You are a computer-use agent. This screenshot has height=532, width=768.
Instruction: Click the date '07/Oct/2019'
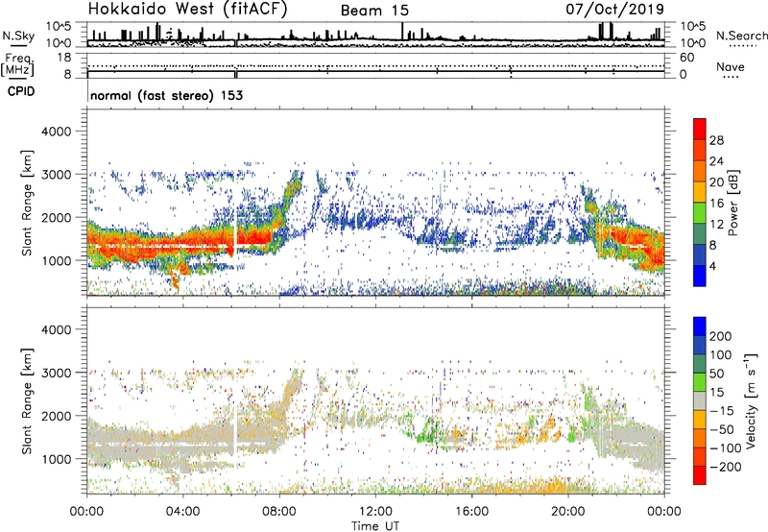pyautogui.click(x=615, y=10)
